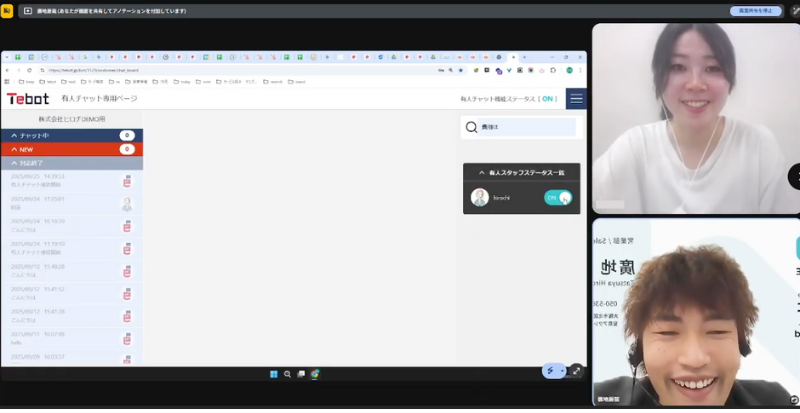Click the expand fullscreen arrows icon
800x413 pixels.
pyautogui.click(x=576, y=370)
